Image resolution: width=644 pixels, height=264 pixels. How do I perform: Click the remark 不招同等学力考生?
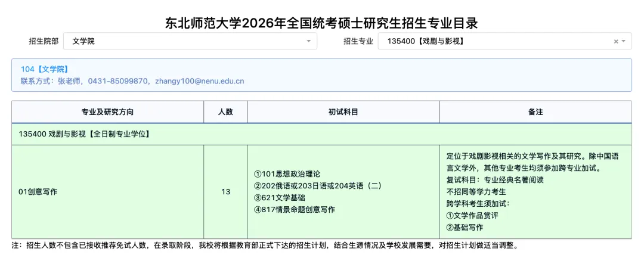click(x=476, y=192)
